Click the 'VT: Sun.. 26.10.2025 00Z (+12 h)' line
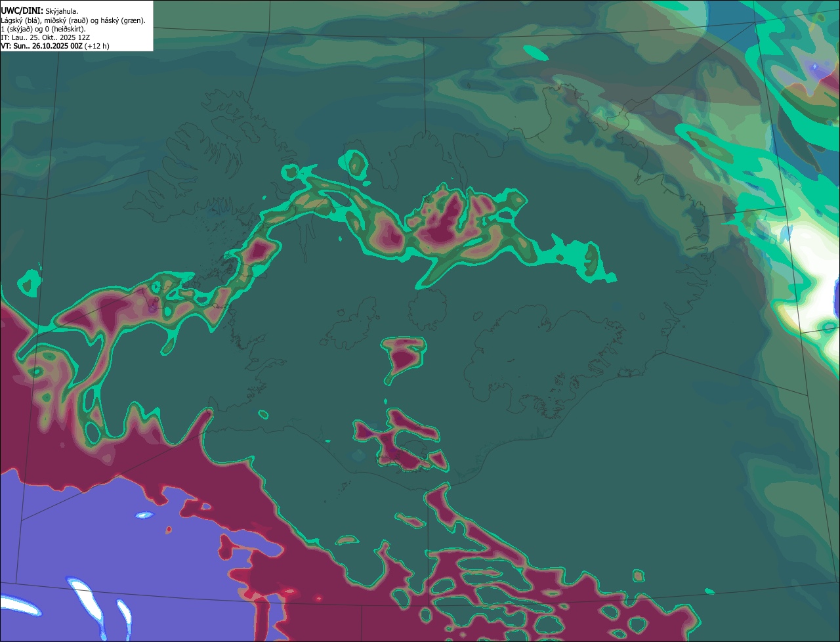Image resolution: width=840 pixels, height=642 pixels. 55,46
